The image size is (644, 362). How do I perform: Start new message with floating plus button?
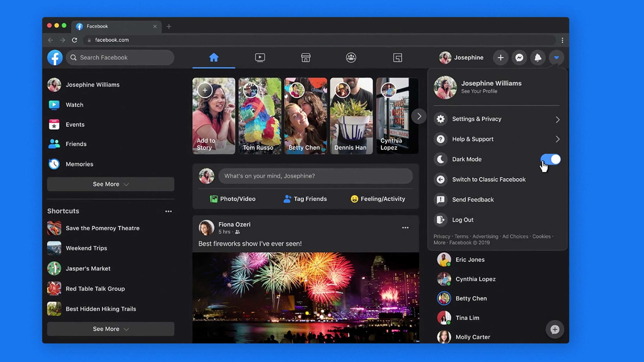coord(555,329)
